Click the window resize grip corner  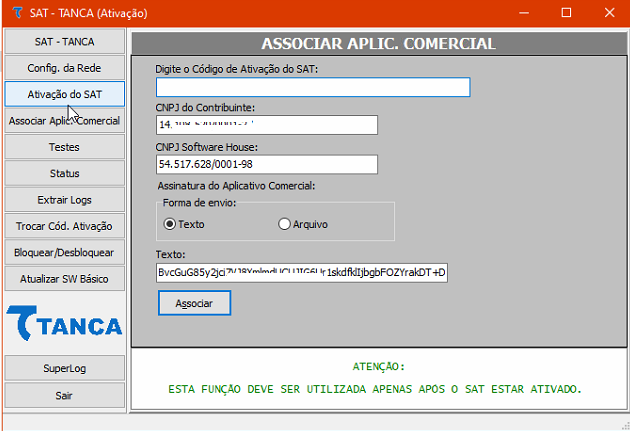point(625,425)
